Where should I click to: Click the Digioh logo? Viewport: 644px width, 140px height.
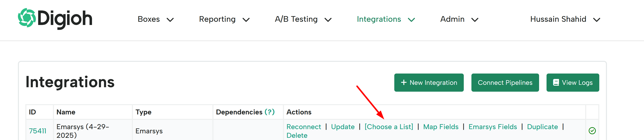55,19
